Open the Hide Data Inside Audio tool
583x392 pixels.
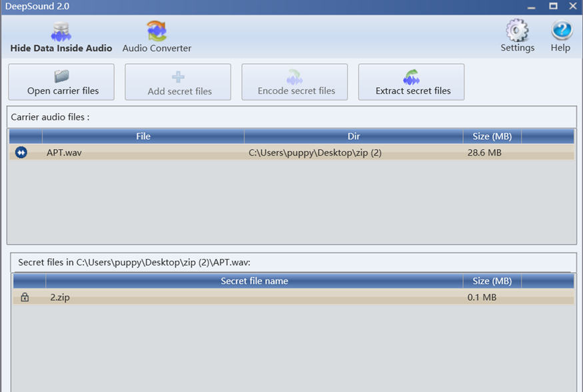tap(61, 35)
